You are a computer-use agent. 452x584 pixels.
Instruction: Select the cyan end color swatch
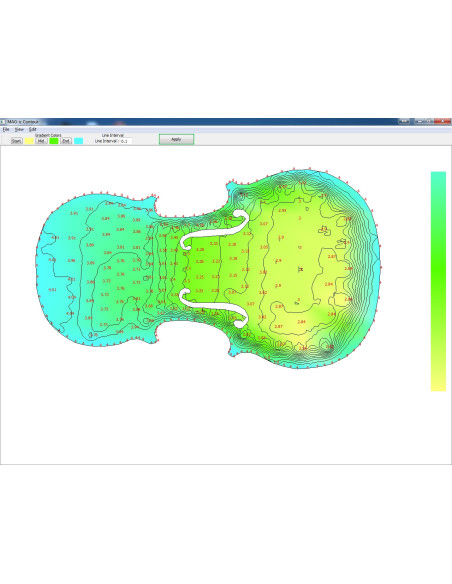pyautogui.click(x=79, y=141)
